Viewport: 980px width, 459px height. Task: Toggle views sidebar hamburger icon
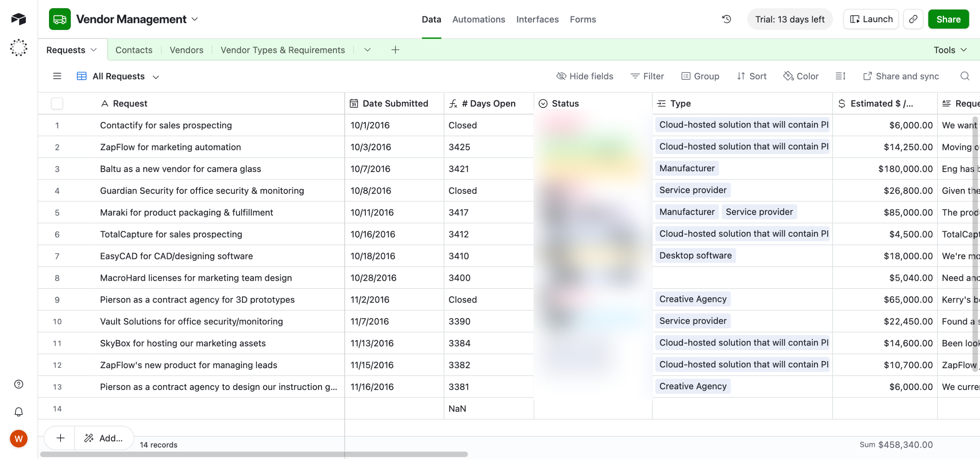coord(57,76)
